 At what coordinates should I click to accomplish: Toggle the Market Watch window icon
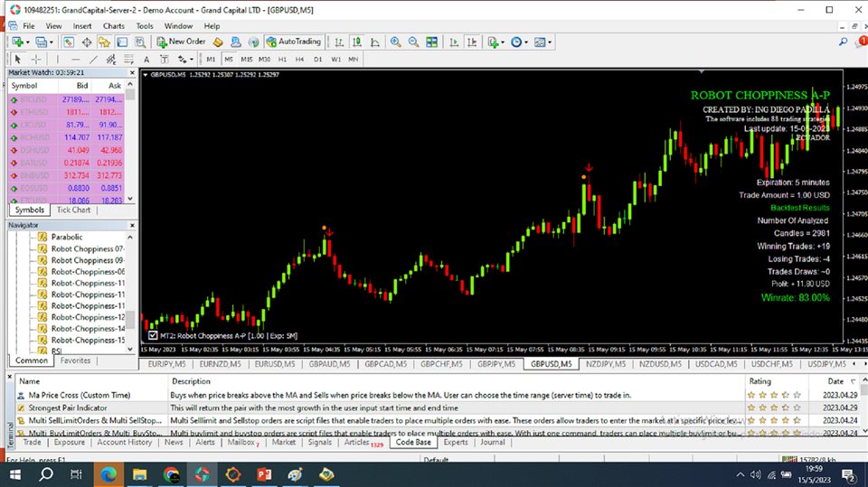69,42
